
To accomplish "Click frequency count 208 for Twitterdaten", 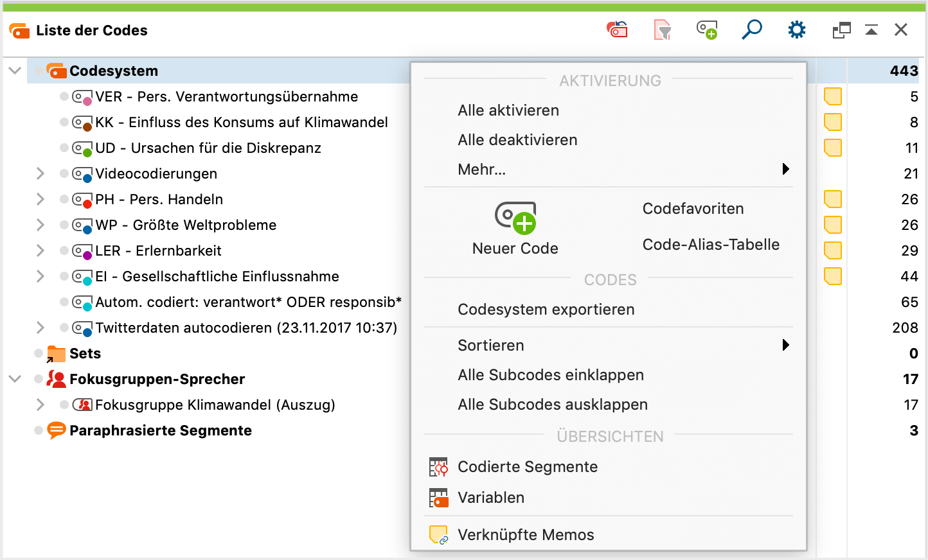I will pyautogui.click(x=905, y=328).
